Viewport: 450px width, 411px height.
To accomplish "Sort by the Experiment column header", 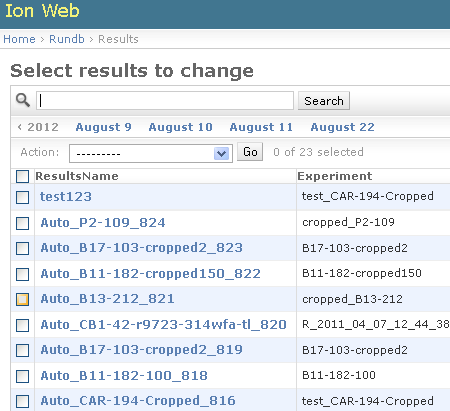I will pos(335,176).
